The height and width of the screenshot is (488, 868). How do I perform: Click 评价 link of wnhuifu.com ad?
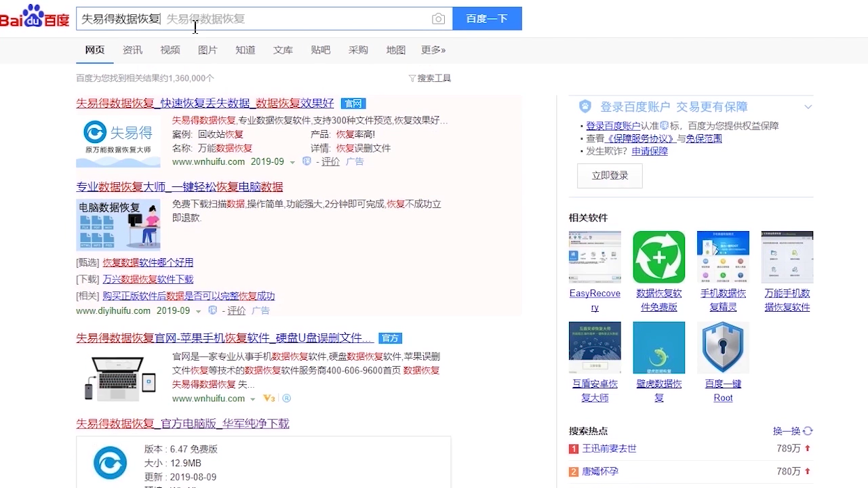[331, 162]
